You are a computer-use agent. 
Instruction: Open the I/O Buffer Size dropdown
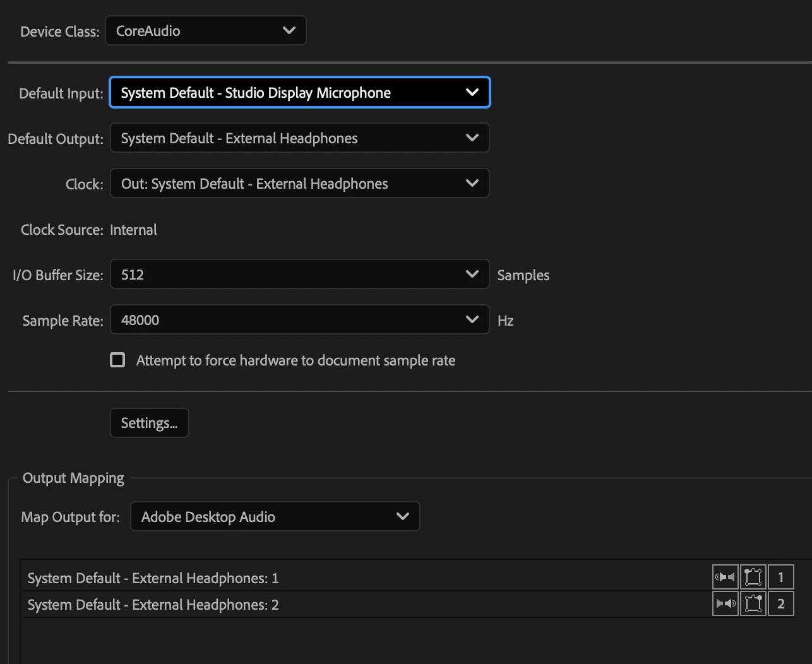(x=299, y=275)
